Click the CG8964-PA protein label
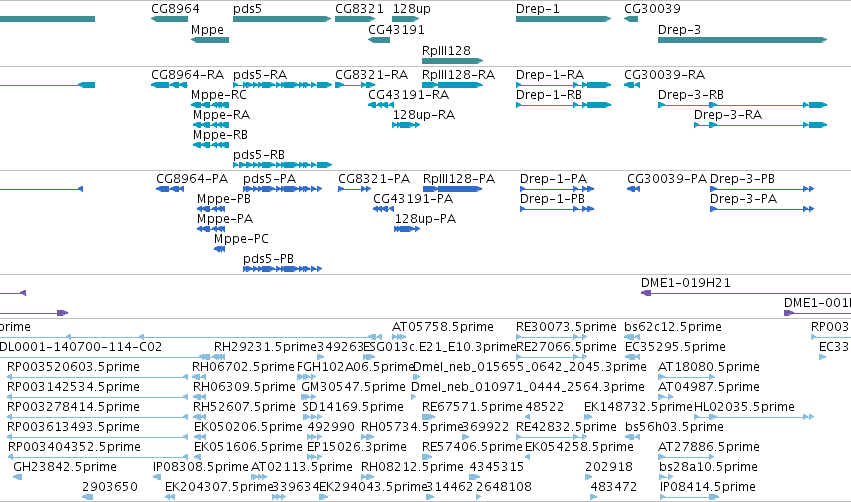 pos(192,179)
